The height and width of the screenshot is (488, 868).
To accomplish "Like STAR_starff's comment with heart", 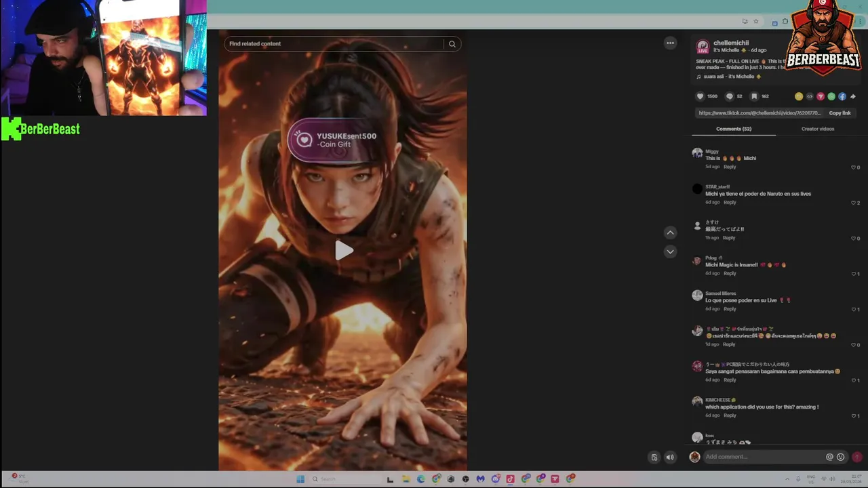I will pos(854,203).
